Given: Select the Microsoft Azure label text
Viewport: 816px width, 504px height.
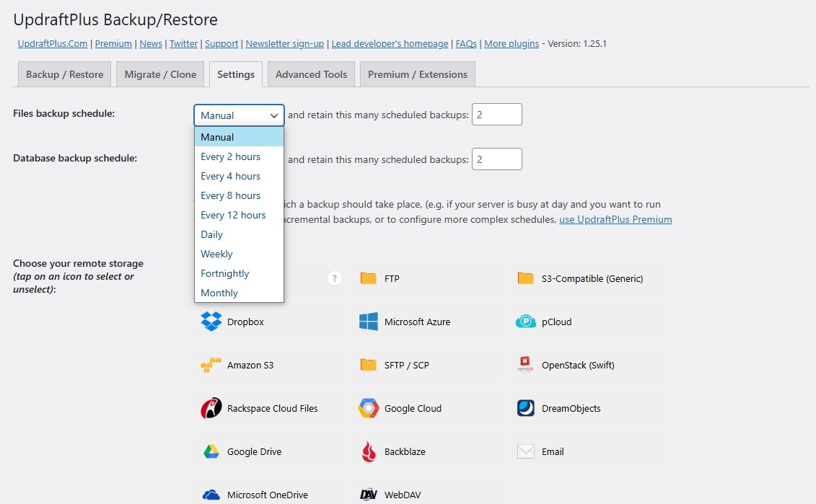Looking at the screenshot, I should 417,322.
